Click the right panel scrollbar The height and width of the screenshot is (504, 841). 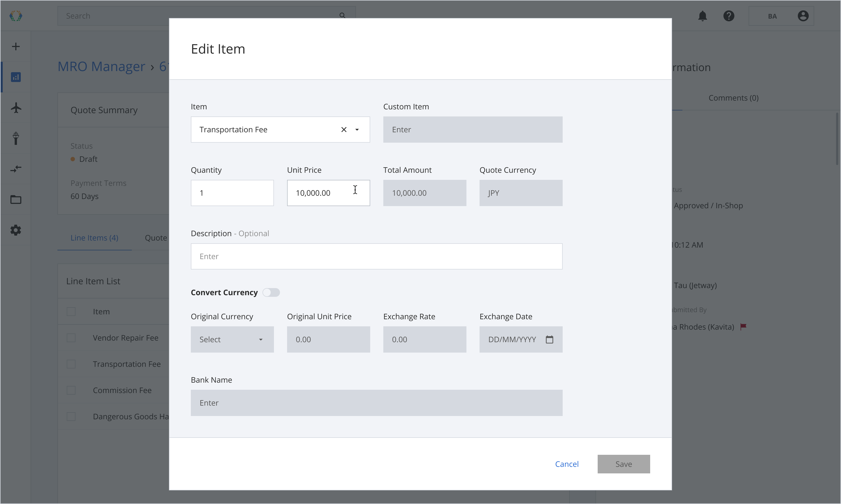[x=837, y=139]
